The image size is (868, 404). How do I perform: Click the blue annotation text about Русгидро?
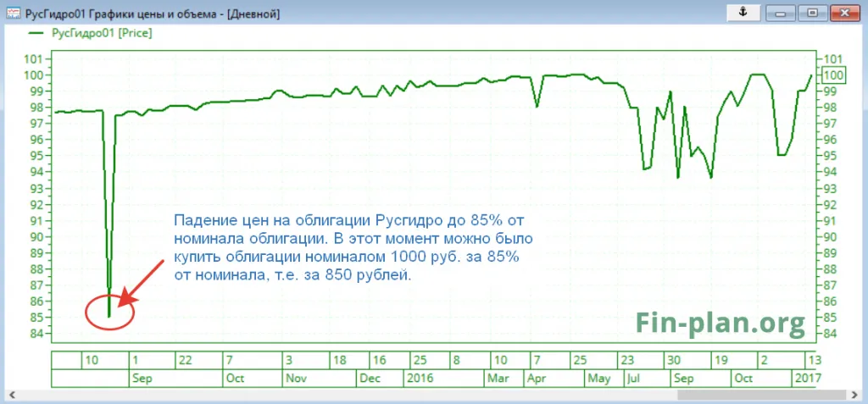(x=352, y=247)
